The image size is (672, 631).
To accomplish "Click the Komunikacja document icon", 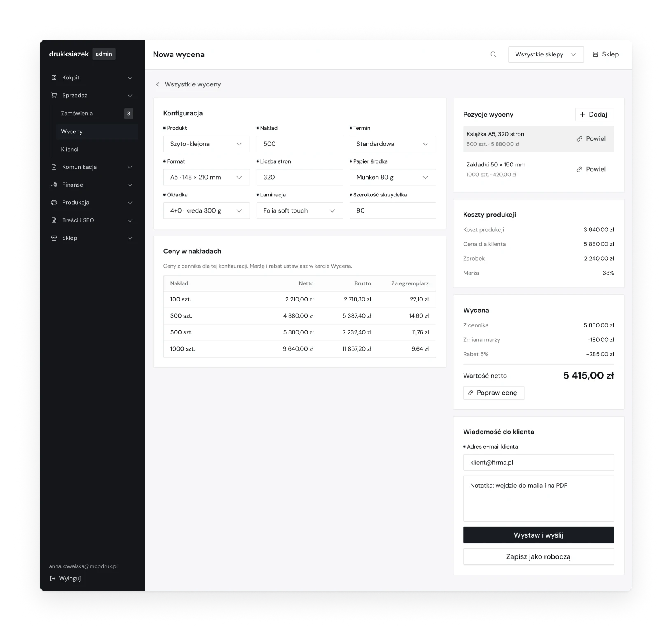I will 54,167.
